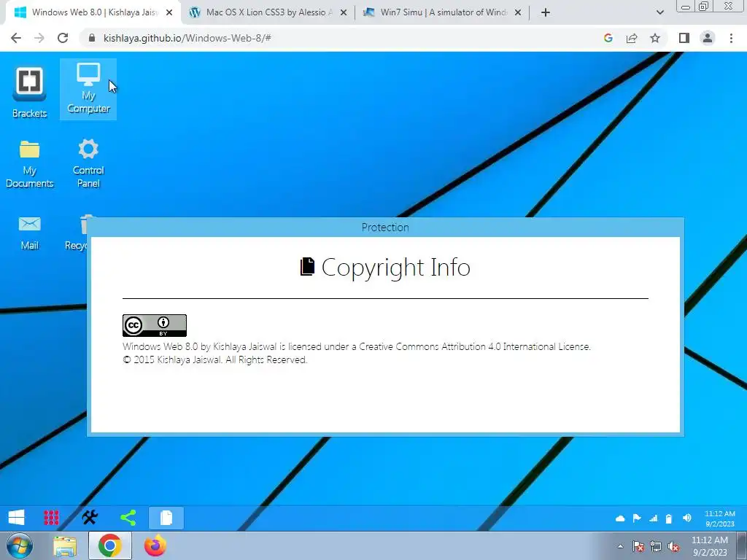Click the network tray icon
The width and height of the screenshot is (747, 560).
(x=656, y=546)
